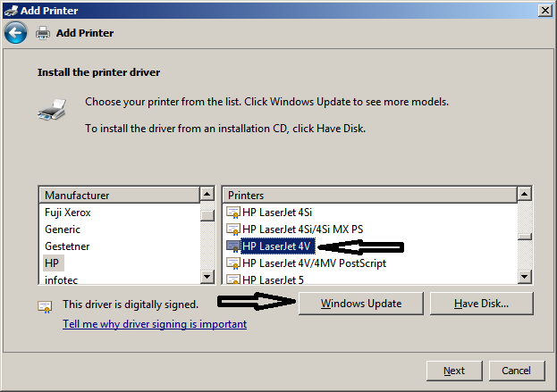Click the certificate icon for HP LaserJet 4Si

233,213
